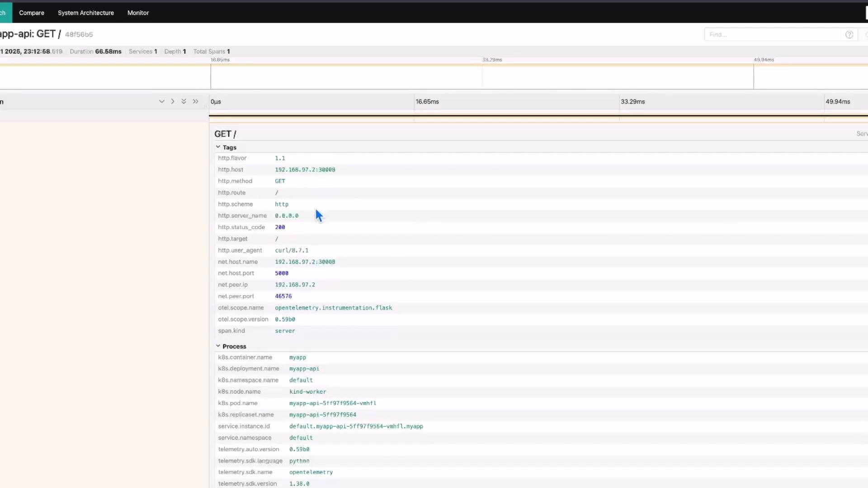The width and height of the screenshot is (868, 488).
Task: Click telemetry.sdk.name value opentelemetry
Action: click(x=311, y=472)
